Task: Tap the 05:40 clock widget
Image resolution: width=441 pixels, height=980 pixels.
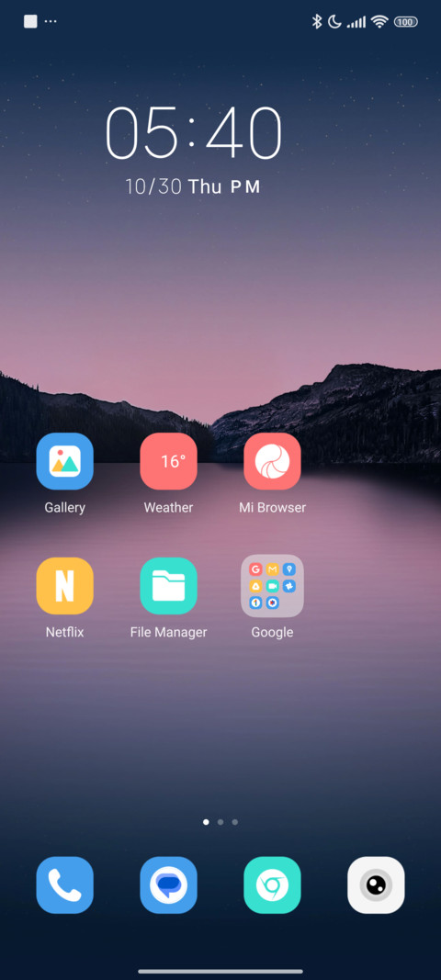Action: [x=193, y=132]
